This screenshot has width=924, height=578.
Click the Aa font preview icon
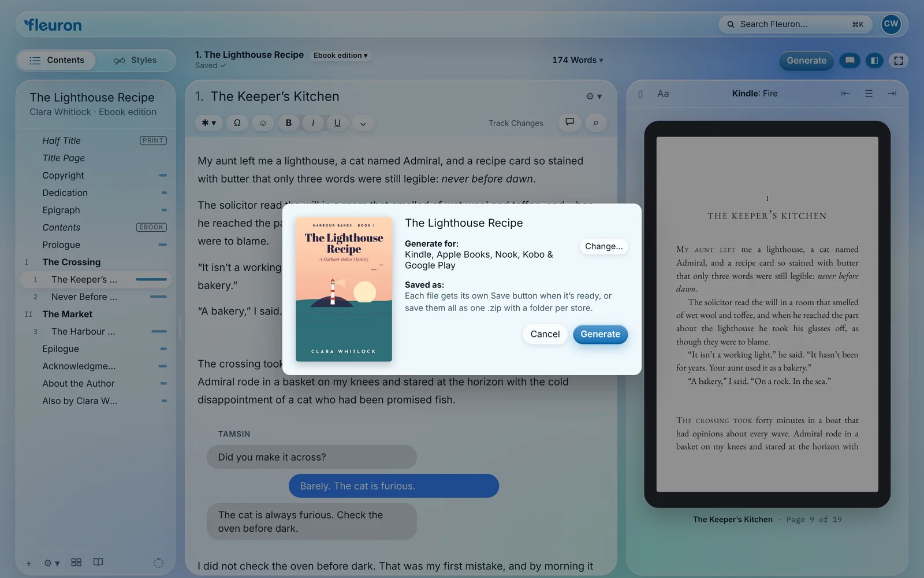[663, 94]
